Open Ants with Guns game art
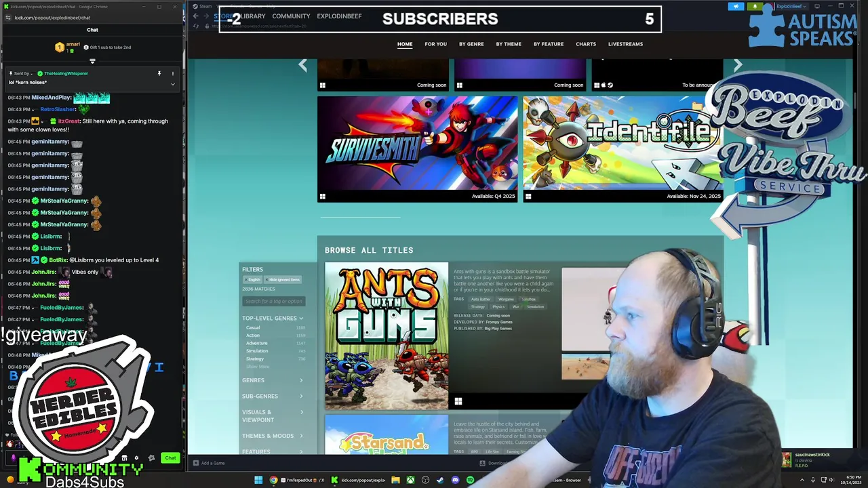This screenshot has width=868, height=488. (x=387, y=335)
